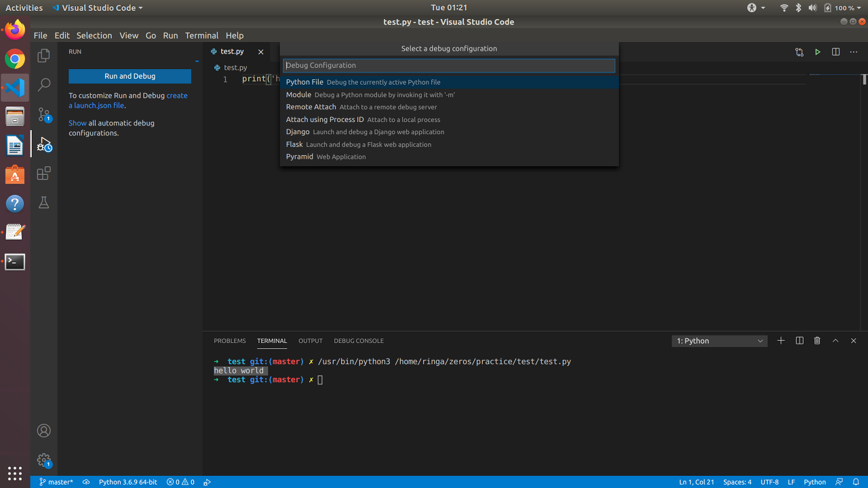Click the Debug Configuration input field
This screenshot has height=488, width=868.
(449, 65)
